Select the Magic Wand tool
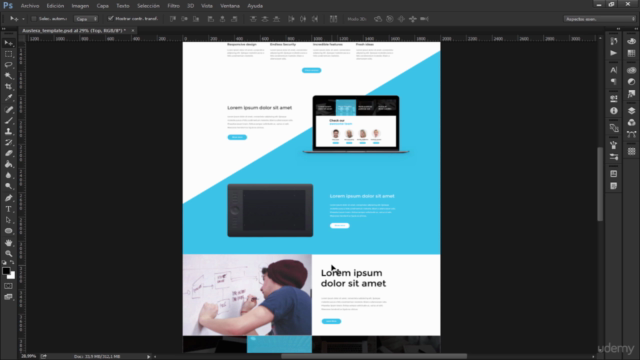 click(8, 76)
